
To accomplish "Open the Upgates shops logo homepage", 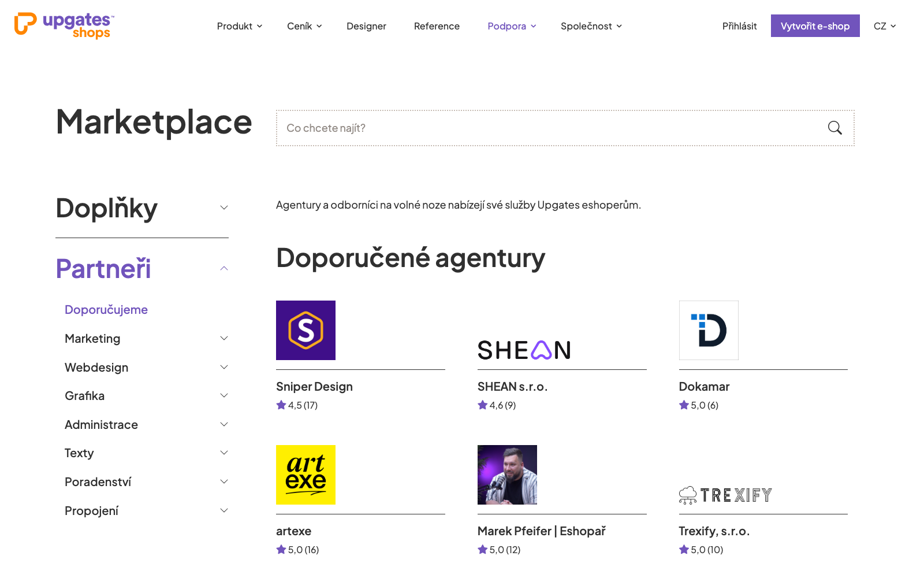I will [x=64, y=26].
